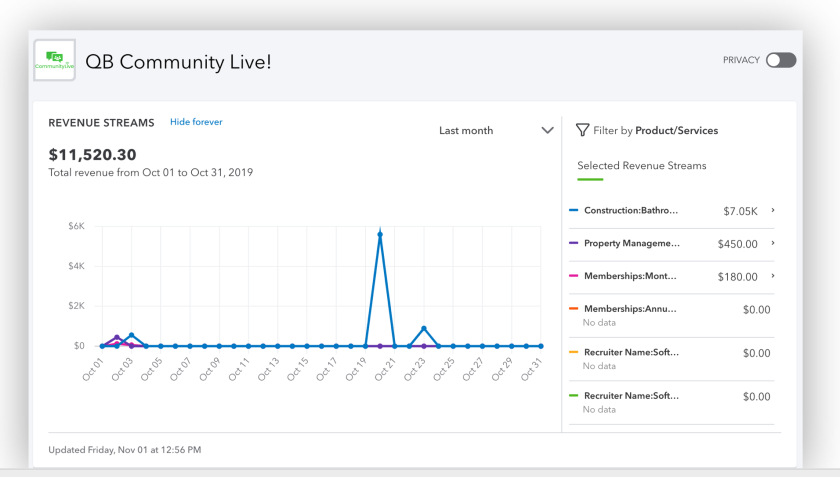Viewport: 840px width, 477px height.
Task: Click the $11,520.30 total revenue figure
Action: pos(92,154)
